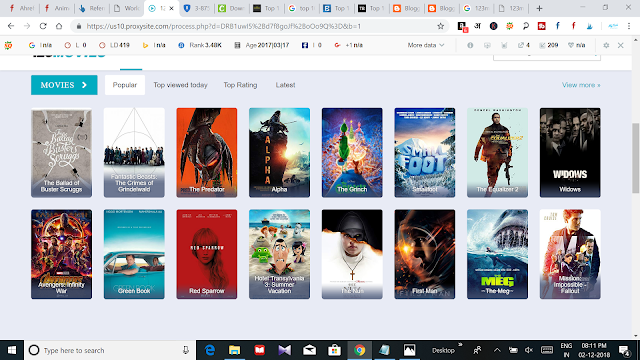640x360 pixels.
Task: Click the Age 2017|03|17 parameter
Action: (262, 45)
